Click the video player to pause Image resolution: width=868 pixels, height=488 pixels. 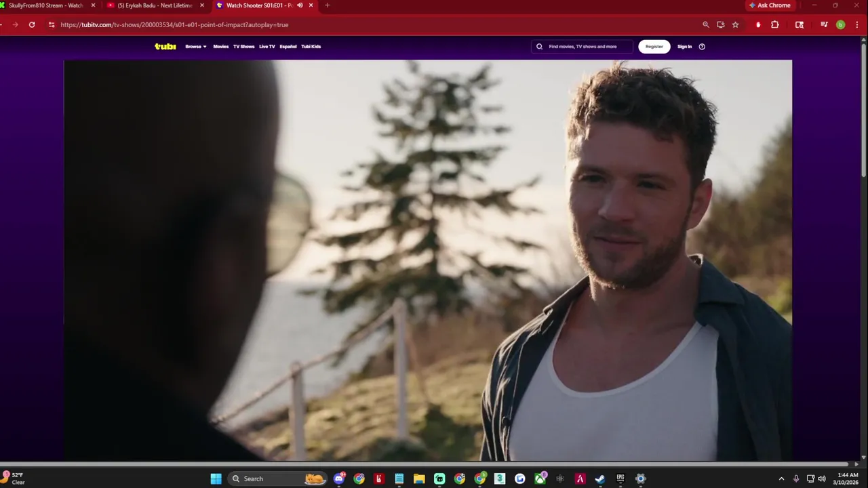click(x=428, y=260)
